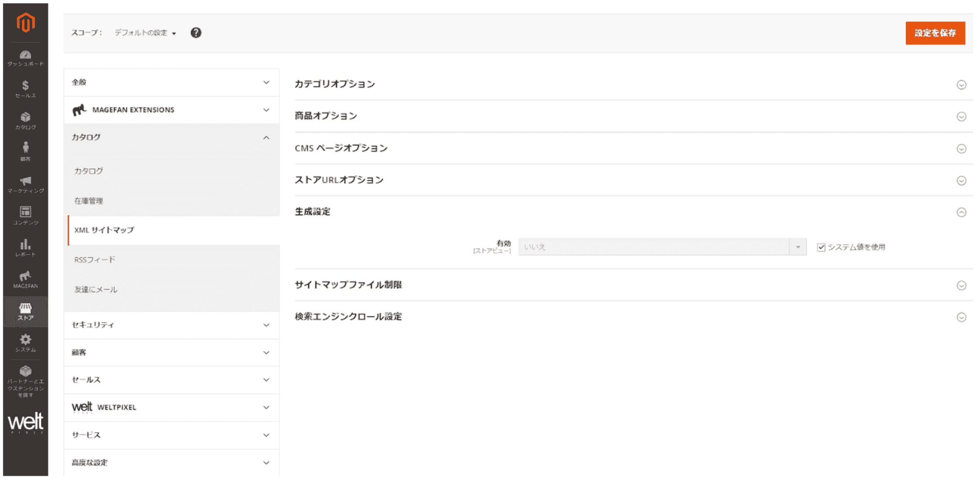Select the セールス icon in sidebar

tap(26, 88)
